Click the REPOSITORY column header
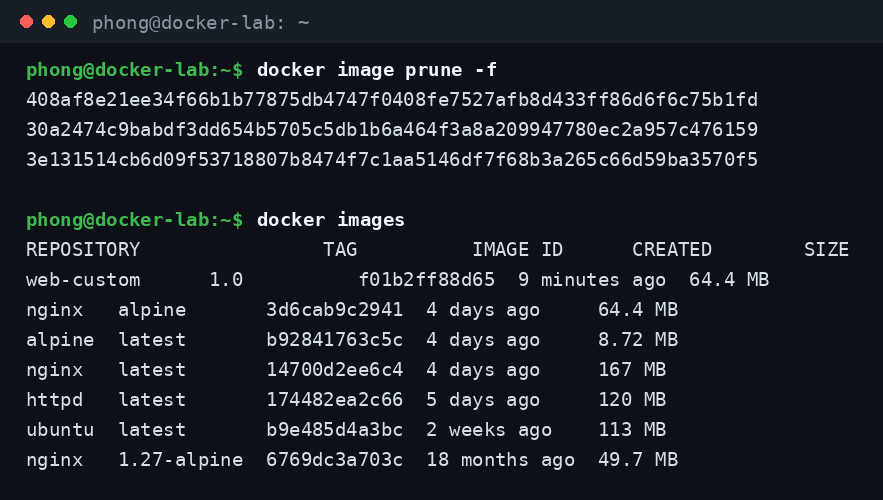Viewport: 883px width, 500px height. coord(83,250)
